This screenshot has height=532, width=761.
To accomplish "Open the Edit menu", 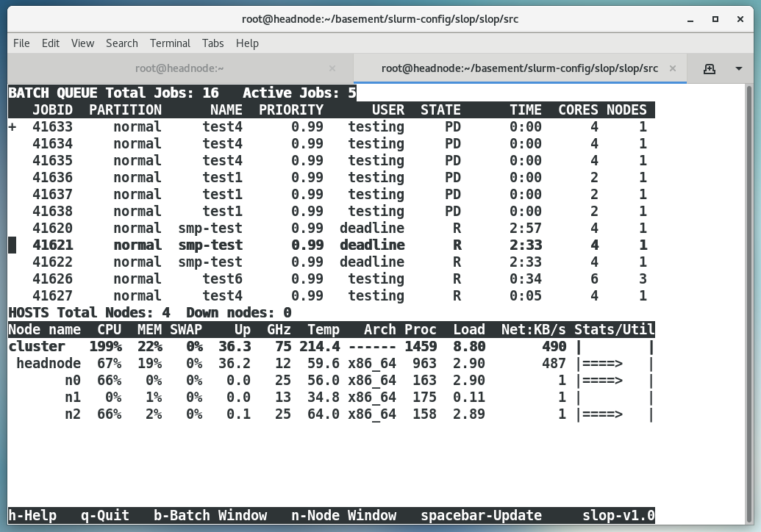I will [51, 43].
